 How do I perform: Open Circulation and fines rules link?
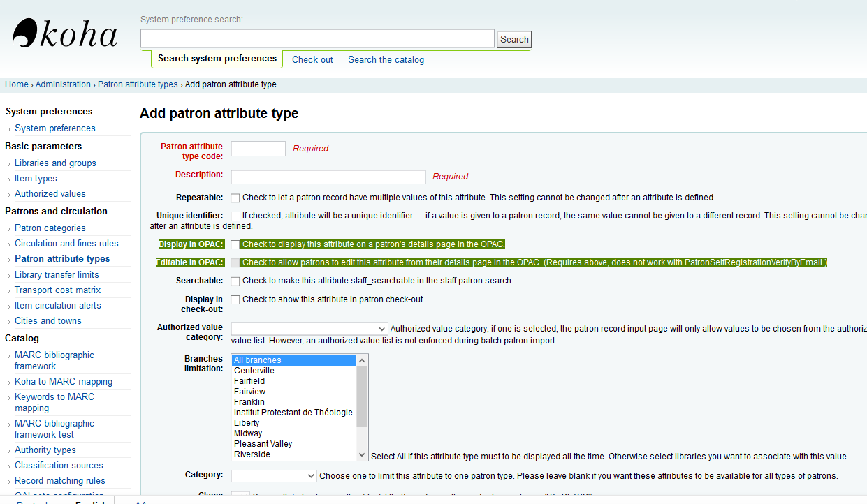[66, 244]
